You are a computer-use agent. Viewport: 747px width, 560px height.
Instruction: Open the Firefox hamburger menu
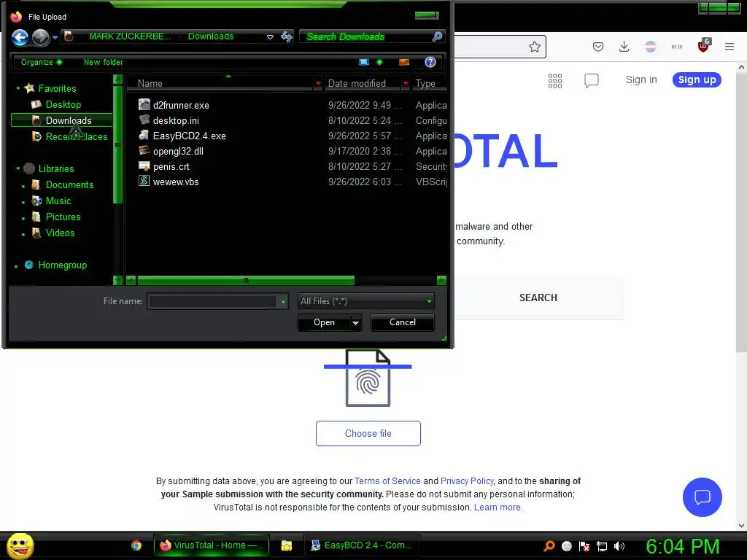click(x=729, y=46)
